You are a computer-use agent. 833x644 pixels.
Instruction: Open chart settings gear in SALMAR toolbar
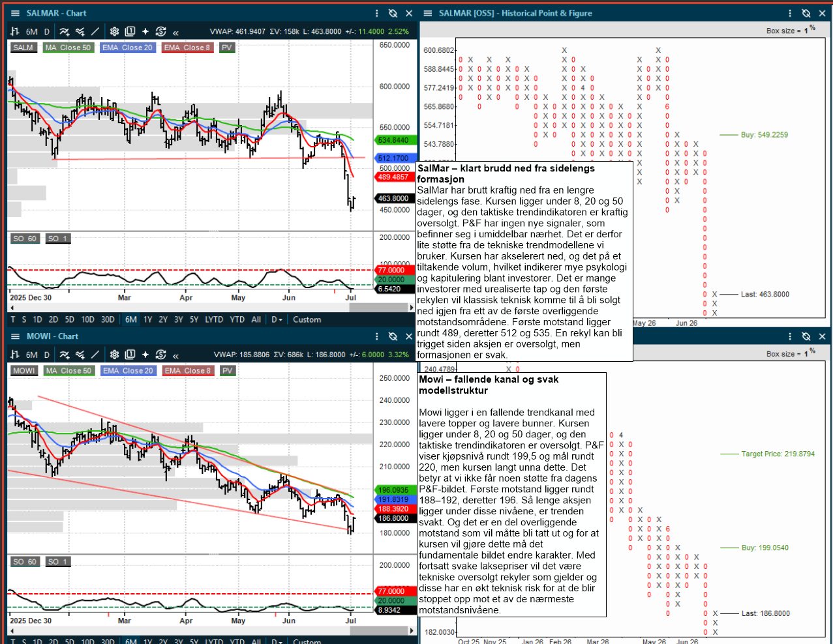pyautogui.click(x=115, y=31)
